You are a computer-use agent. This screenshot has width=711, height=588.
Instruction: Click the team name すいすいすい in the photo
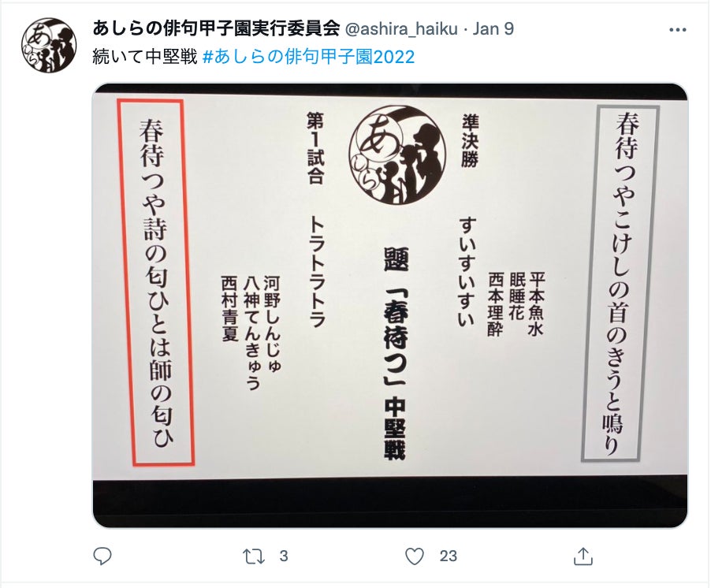point(468,272)
